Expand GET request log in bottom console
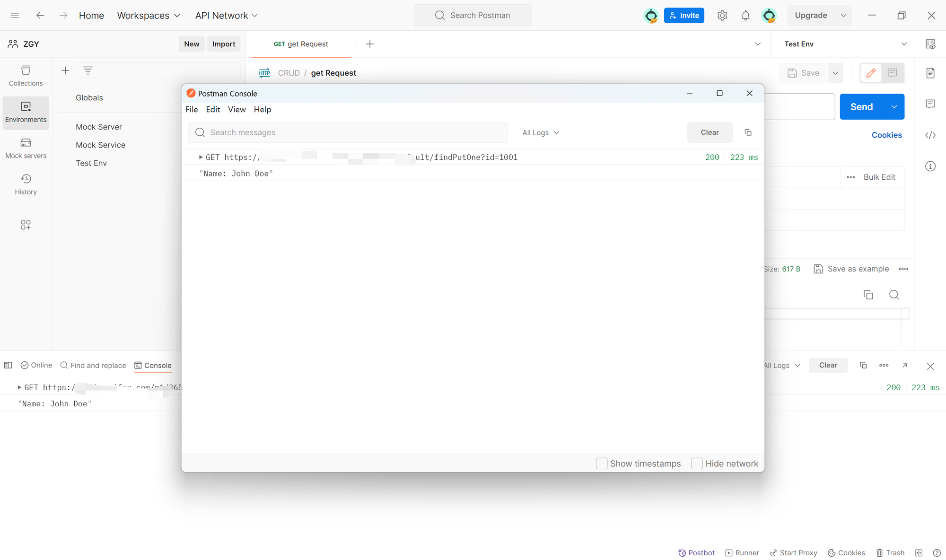The height and width of the screenshot is (560, 946). pos(19,387)
